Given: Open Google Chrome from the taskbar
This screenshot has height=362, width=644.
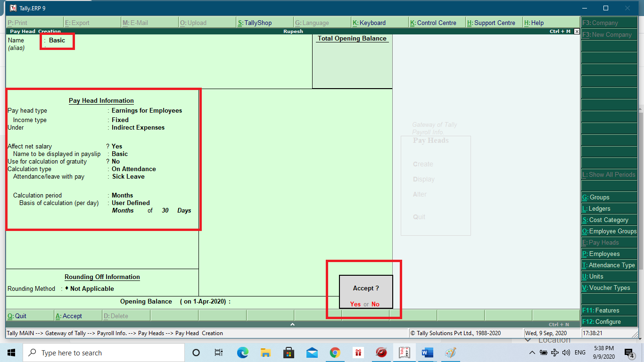Looking at the screenshot, I should coord(335,353).
